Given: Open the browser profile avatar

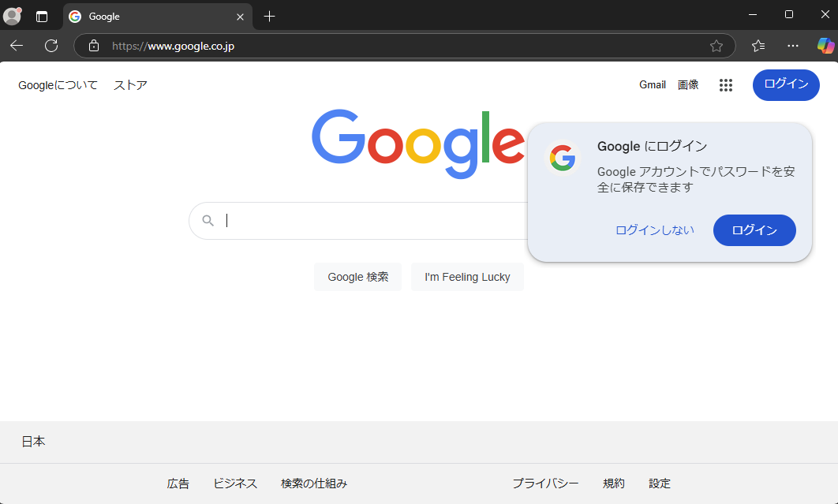Looking at the screenshot, I should click(12, 16).
